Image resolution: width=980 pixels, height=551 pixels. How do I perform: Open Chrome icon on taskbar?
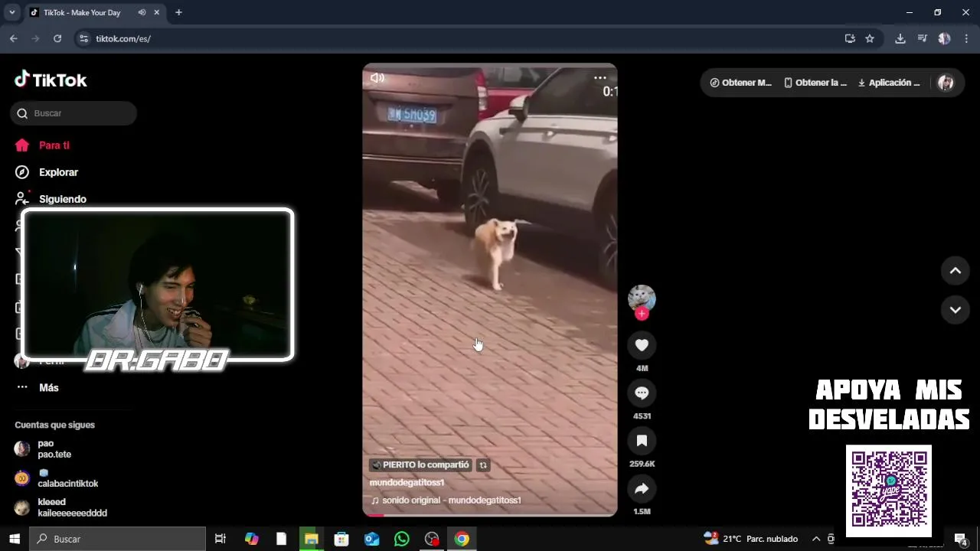(x=462, y=539)
